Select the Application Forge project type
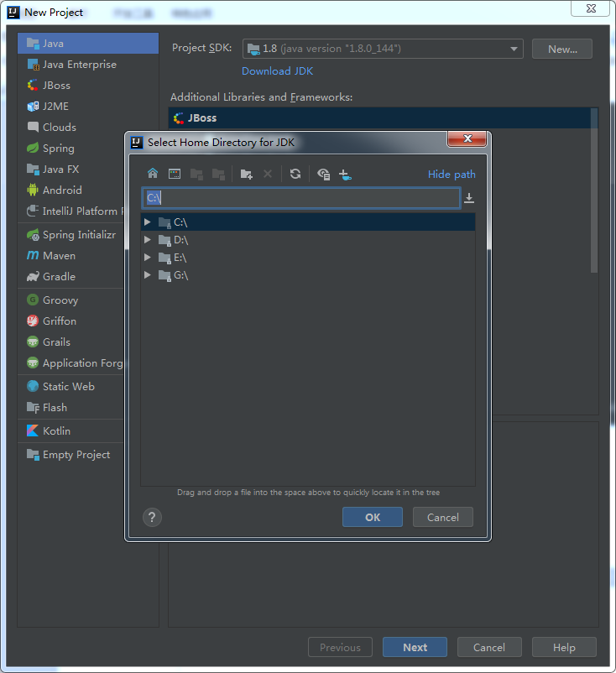The width and height of the screenshot is (616, 673). [70, 363]
